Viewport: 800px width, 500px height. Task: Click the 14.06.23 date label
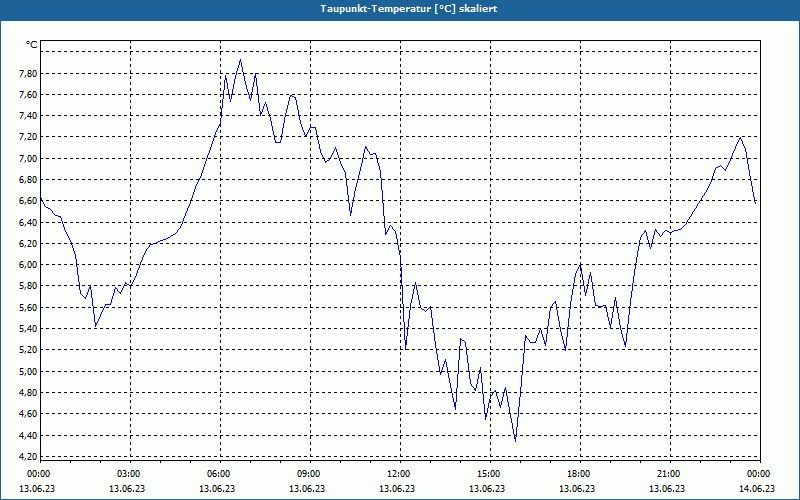(x=757, y=488)
